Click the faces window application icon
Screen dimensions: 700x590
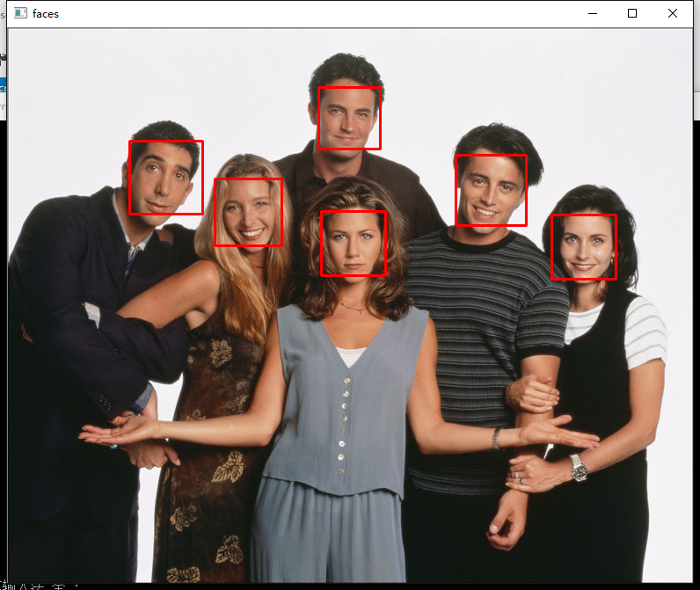click(20, 13)
